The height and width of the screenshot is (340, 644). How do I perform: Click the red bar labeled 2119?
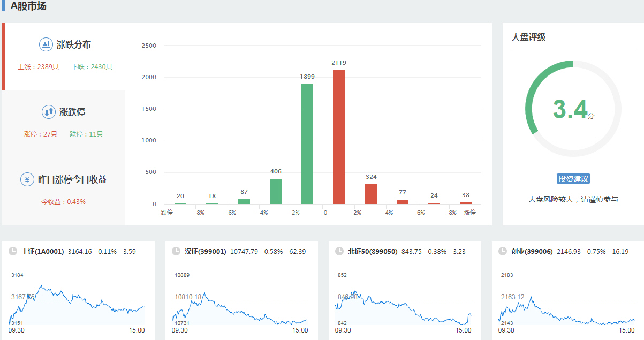[x=339, y=137]
